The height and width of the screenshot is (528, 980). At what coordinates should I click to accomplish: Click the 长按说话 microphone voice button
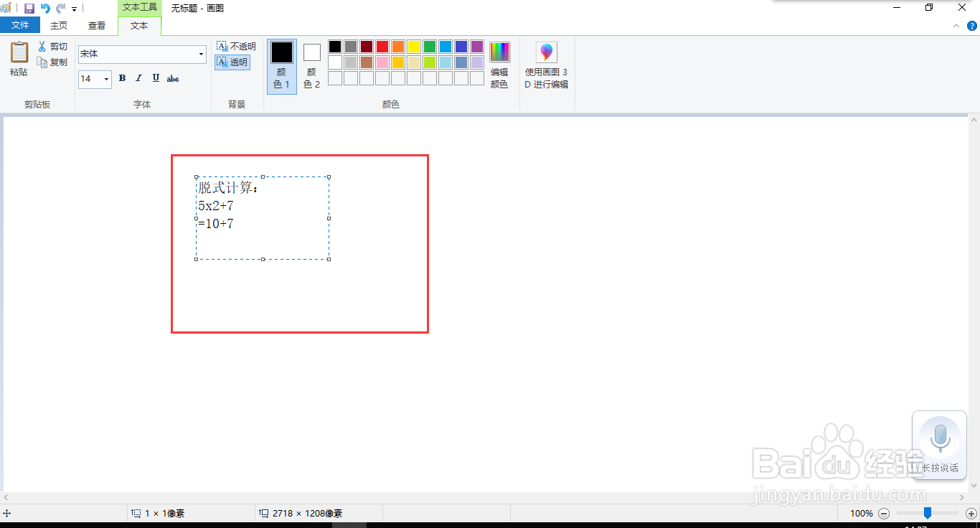coord(940,445)
